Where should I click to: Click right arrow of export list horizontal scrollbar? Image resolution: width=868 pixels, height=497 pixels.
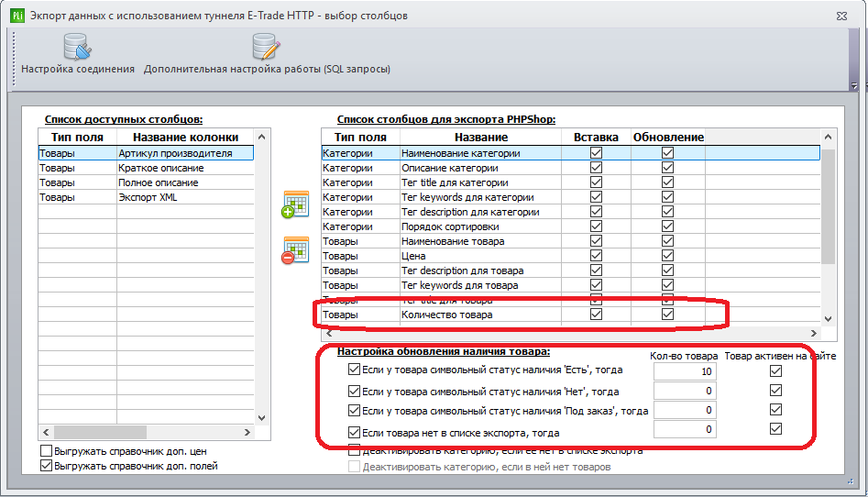click(814, 333)
